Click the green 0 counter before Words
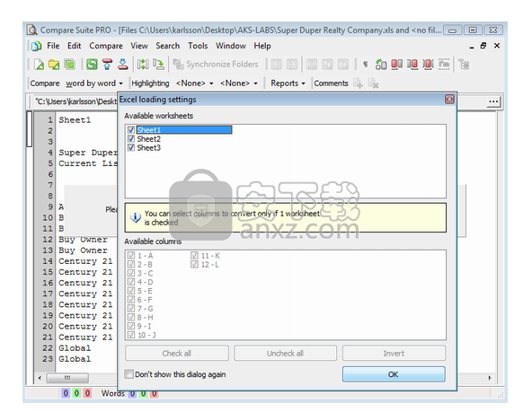This screenshot has width=532, height=412. 76,393
